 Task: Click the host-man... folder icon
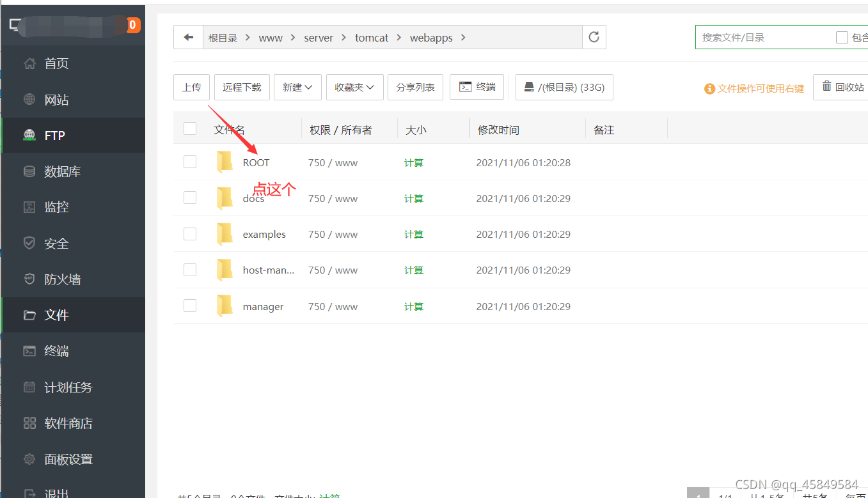coord(225,270)
